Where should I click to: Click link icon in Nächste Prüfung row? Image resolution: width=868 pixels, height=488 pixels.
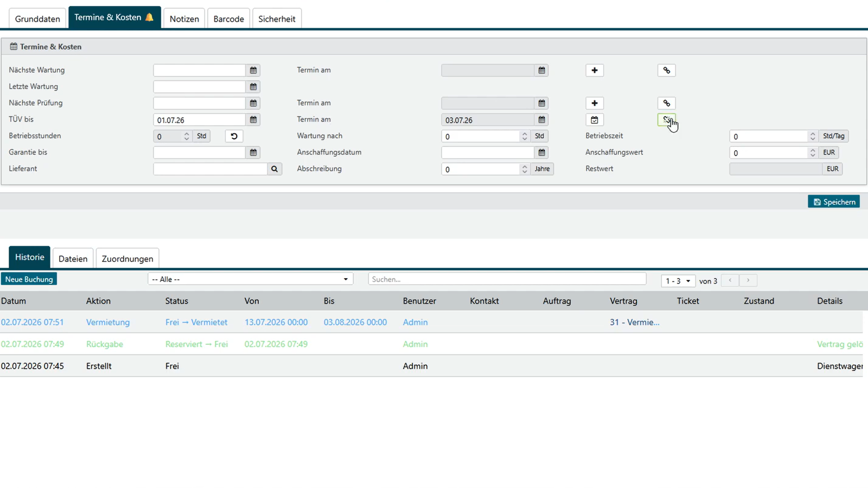[667, 103]
